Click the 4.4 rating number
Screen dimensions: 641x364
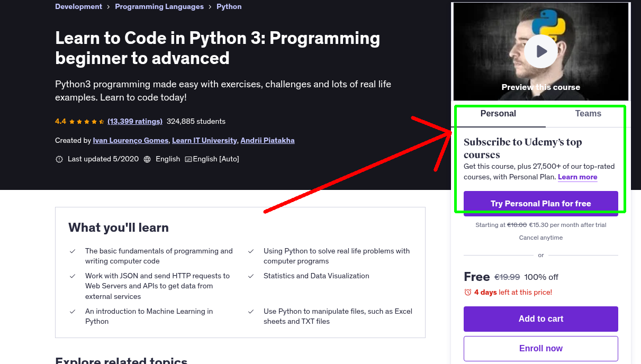[60, 121]
